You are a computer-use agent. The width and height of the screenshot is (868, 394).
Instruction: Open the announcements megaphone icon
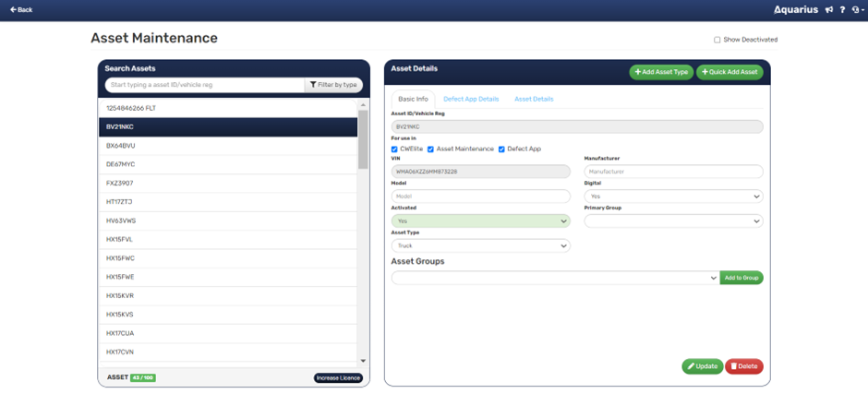click(x=829, y=9)
